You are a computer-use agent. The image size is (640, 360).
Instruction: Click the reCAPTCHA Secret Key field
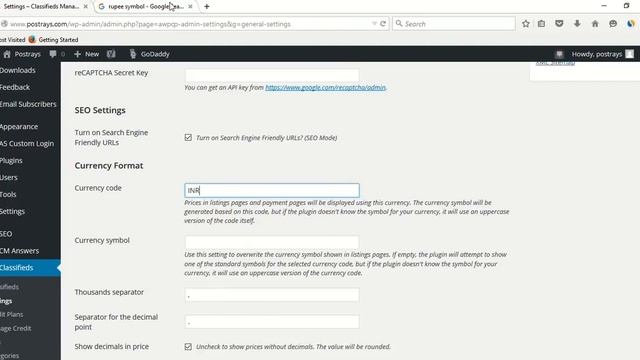272,75
